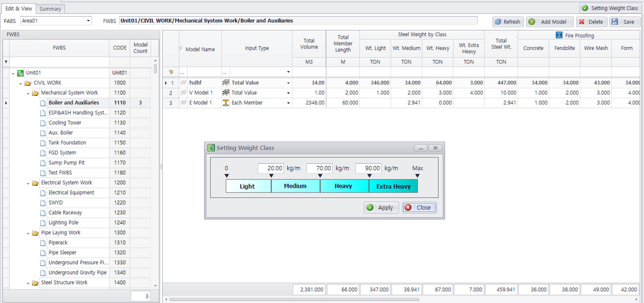Collapse the Pipe Laying Work folder

click(x=28, y=233)
